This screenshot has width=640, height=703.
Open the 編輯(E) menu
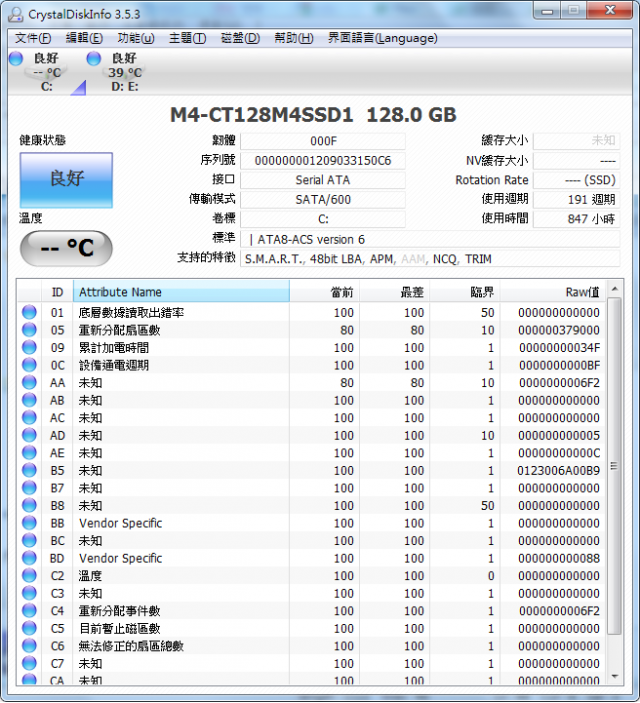click(84, 38)
